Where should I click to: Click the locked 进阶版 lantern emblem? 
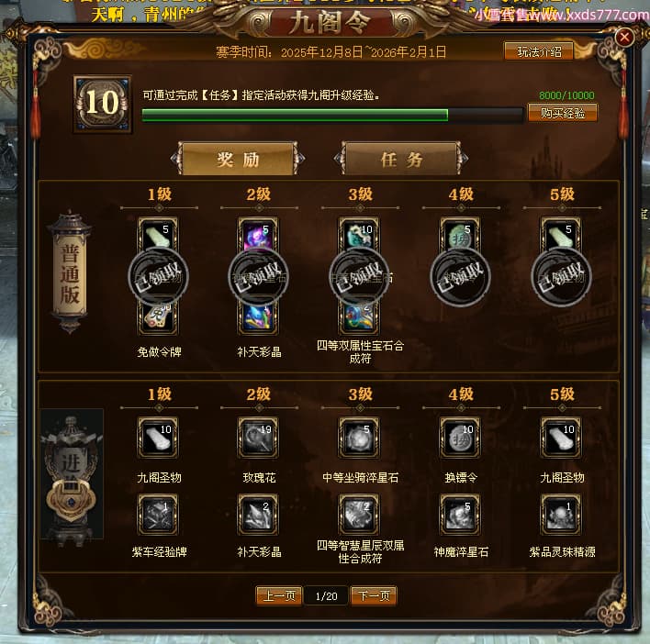coord(72,474)
